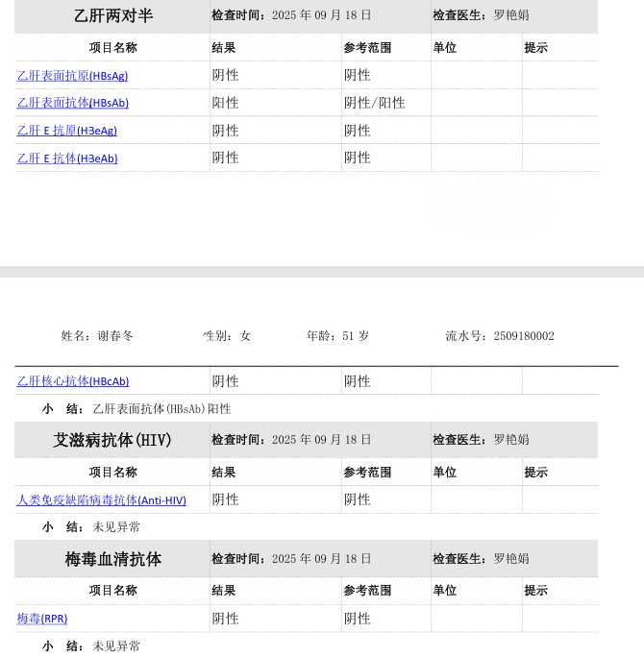Select the 乙肝核心抗体(HBcAb) link
This screenshot has width=644, height=657.
click(x=72, y=381)
